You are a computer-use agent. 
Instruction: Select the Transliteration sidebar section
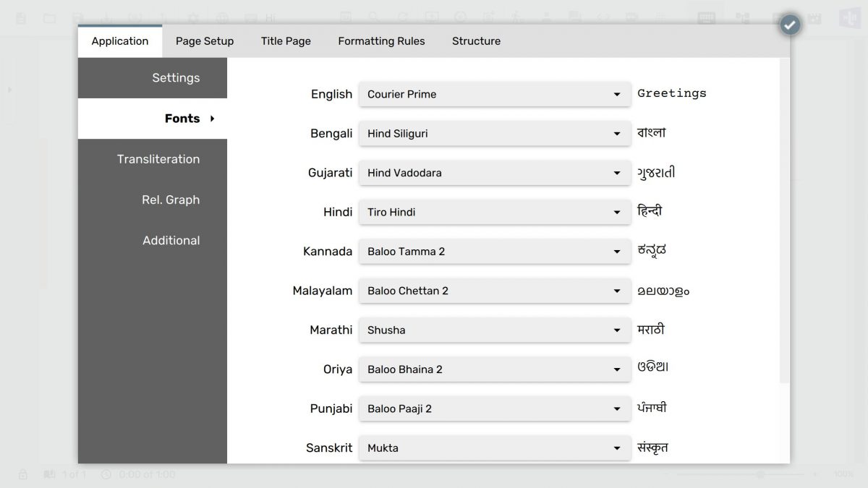click(x=159, y=159)
